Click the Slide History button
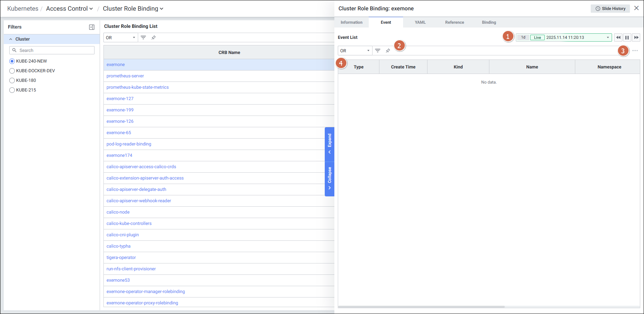This screenshot has height=314, width=644. pyautogui.click(x=610, y=9)
